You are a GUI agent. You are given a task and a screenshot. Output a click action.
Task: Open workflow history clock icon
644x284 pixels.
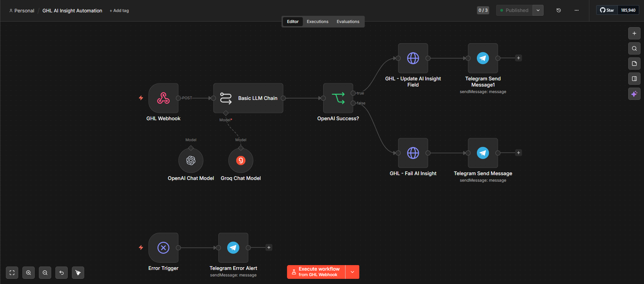[559, 10]
